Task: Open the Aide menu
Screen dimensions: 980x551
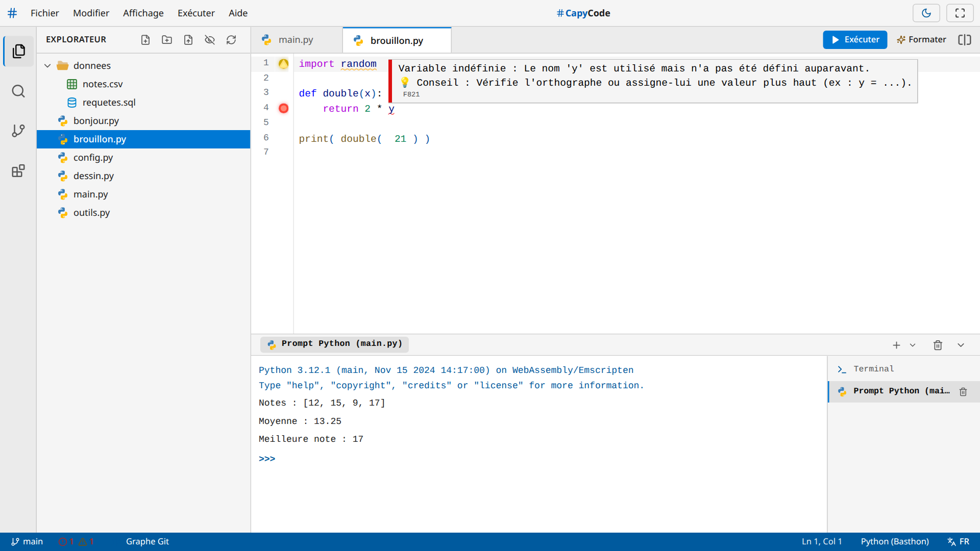Action: click(x=238, y=13)
